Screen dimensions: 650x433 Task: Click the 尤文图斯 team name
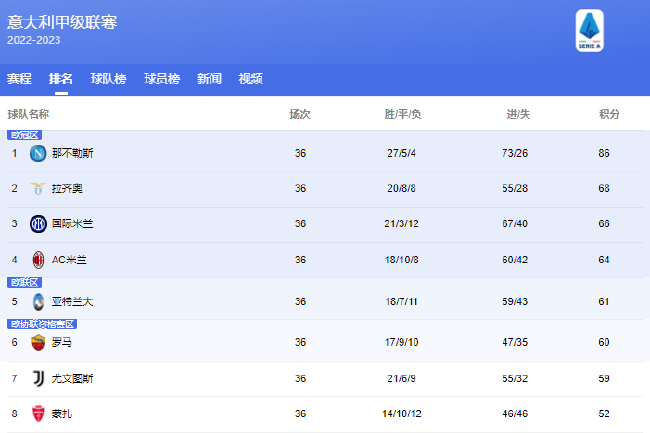(72, 379)
